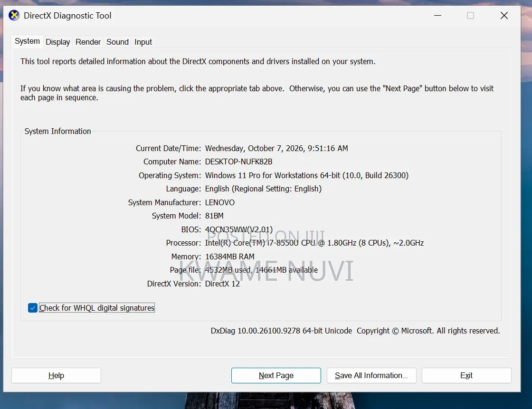532x409 pixels.
Task: Click Save All Information button
Action: click(x=371, y=375)
